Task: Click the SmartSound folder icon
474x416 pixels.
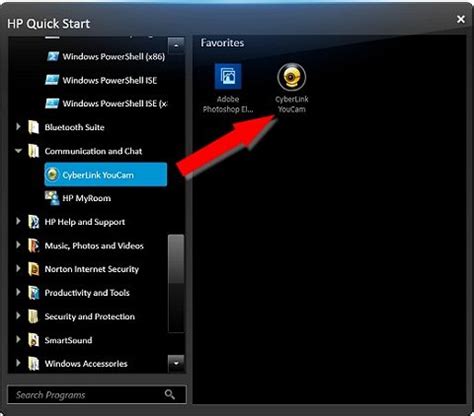Action: point(33,340)
